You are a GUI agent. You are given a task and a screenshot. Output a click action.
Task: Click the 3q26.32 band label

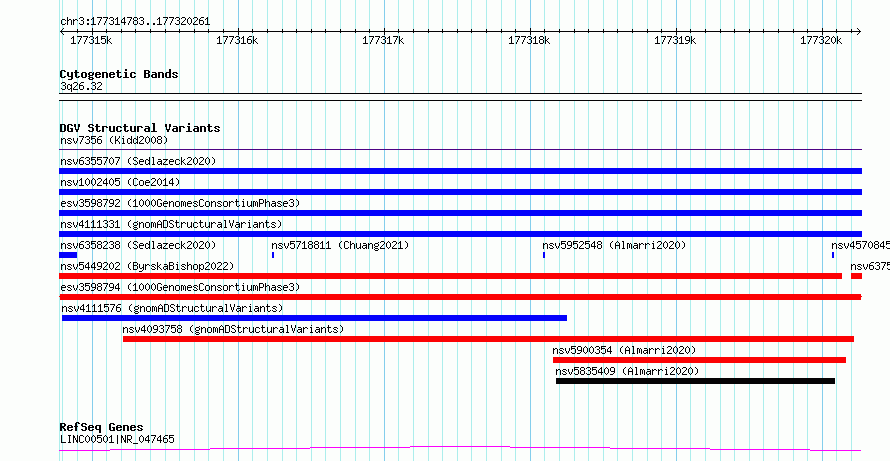(81, 87)
